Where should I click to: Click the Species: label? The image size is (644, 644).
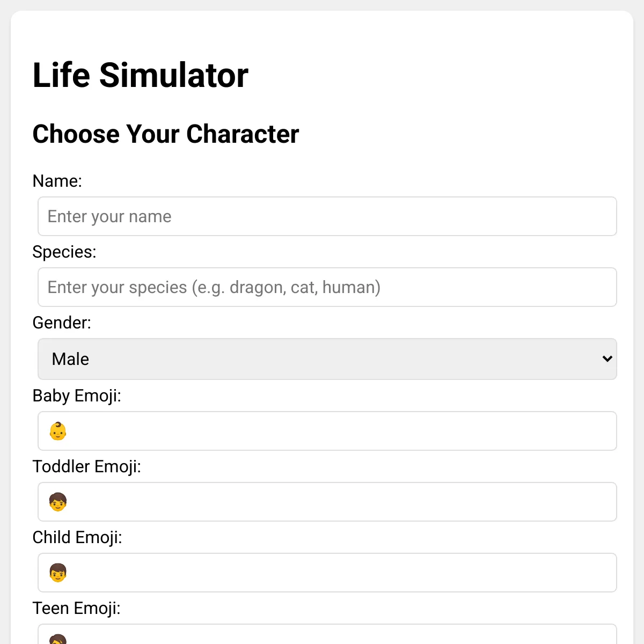coord(64,252)
